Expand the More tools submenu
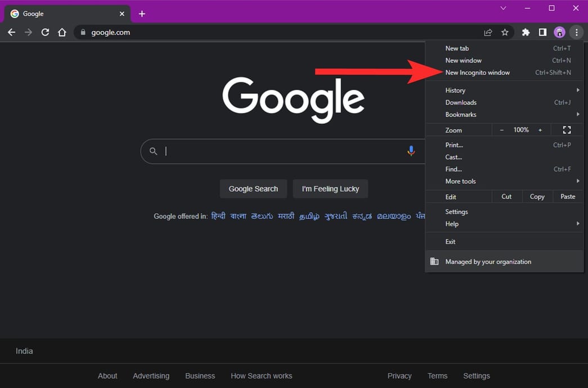This screenshot has width=588, height=388. click(461, 181)
